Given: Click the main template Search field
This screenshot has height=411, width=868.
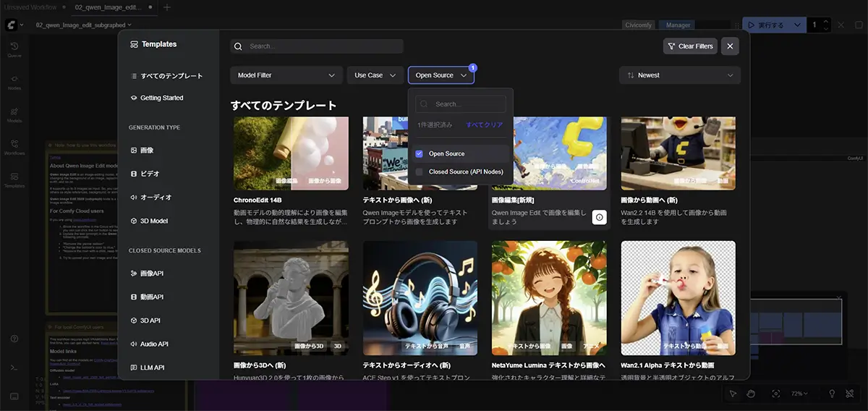Looking at the screenshot, I should [x=317, y=46].
